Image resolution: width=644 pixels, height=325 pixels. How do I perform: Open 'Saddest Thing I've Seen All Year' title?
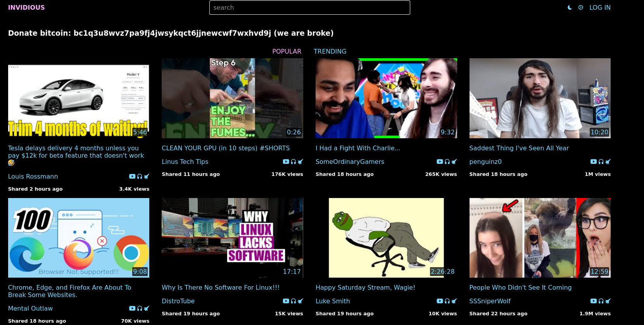click(x=519, y=148)
